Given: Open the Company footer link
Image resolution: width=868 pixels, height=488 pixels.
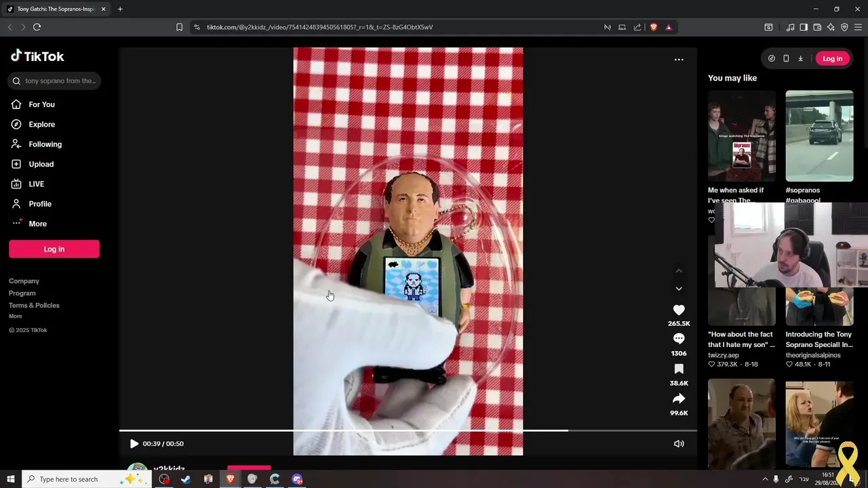Looking at the screenshot, I should pos(24,281).
